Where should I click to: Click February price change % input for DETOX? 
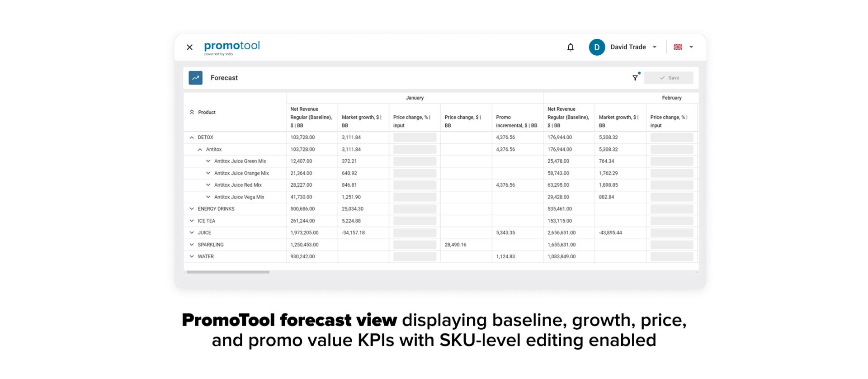pos(672,137)
